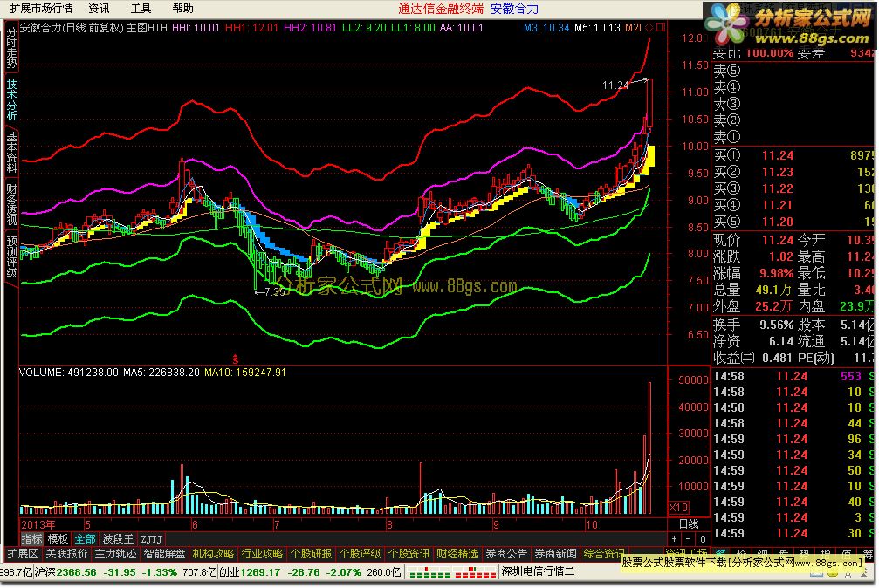
Task: Select the 指标 tab below chart
Action: pyautogui.click(x=31, y=539)
